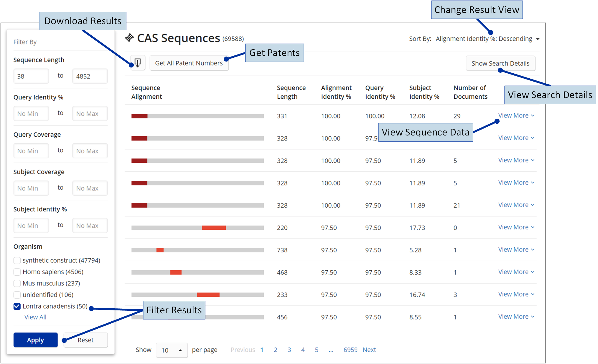The height and width of the screenshot is (364, 598).
Task: Click Subject Identity % maximum field
Action: pos(90,226)
